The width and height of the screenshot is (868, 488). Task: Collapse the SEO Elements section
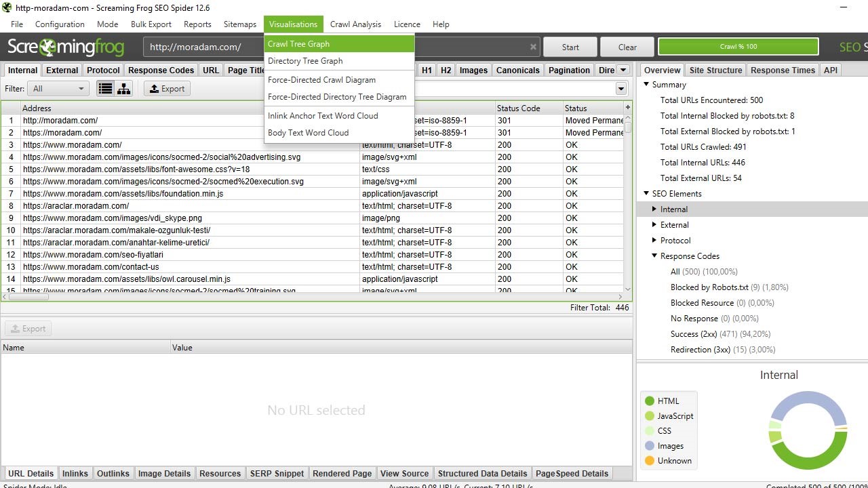(x=647, y=194)
